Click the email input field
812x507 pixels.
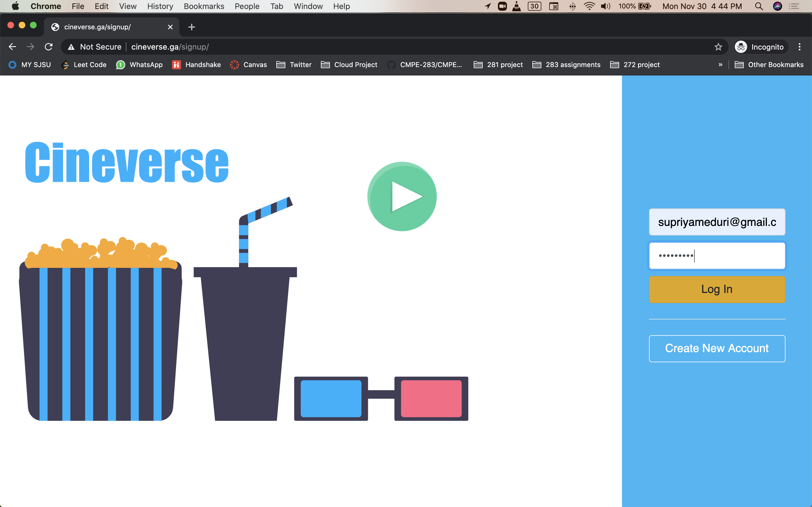[x=717, y=222]
